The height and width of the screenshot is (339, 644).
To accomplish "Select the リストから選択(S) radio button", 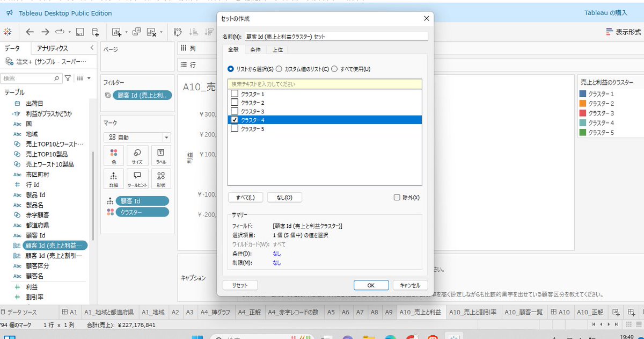I will tap(231, 69).
